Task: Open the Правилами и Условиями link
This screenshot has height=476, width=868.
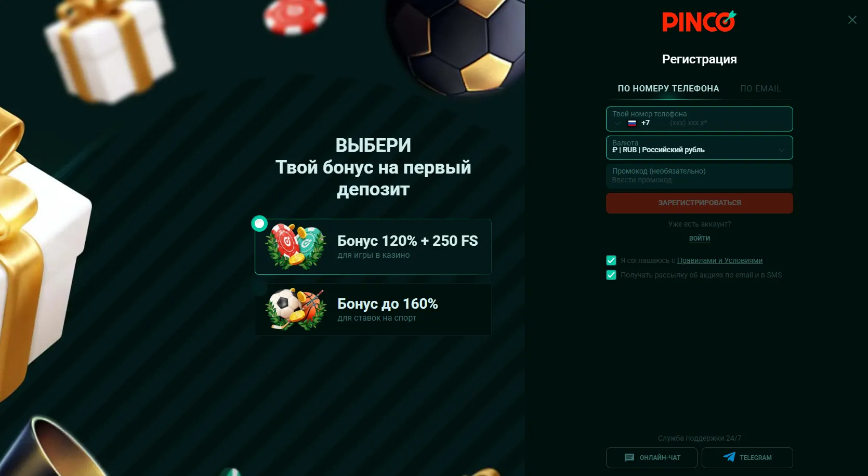Action: click(720, 260)
